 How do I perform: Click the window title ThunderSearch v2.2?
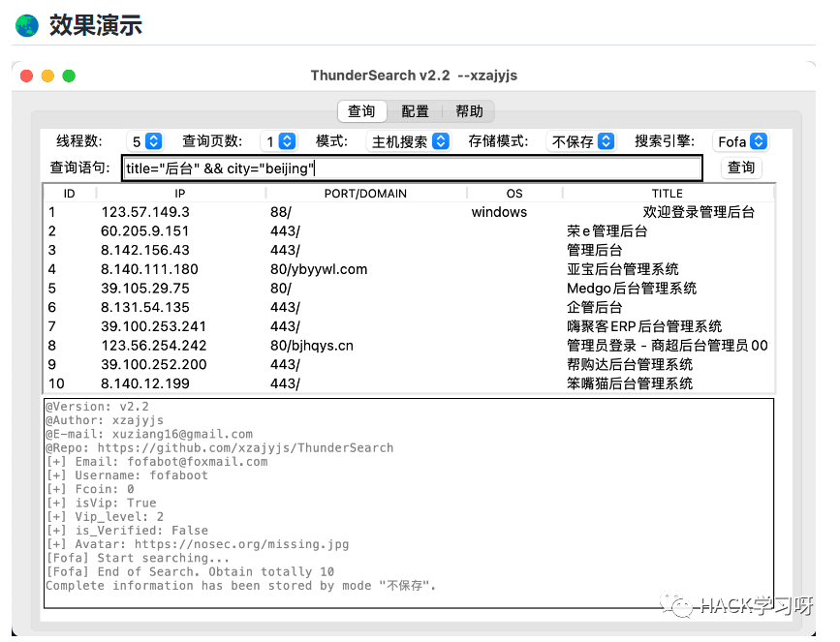tap(414, 76)
